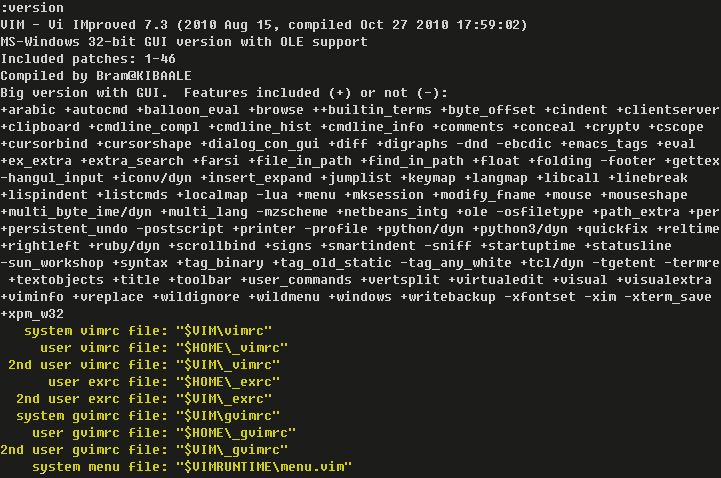
Task: Click the +ruby/dyn feature entry
Action: [124, 246]
